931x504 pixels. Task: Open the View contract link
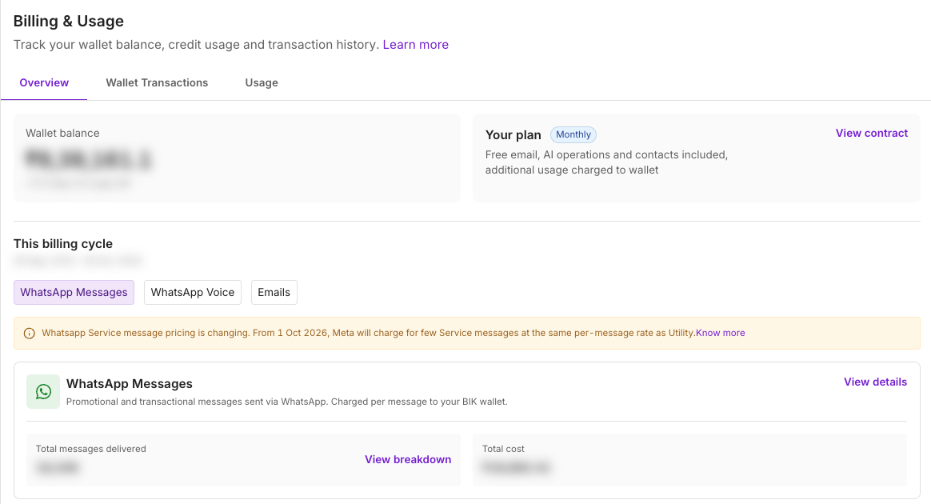click(x=872, y=133)
